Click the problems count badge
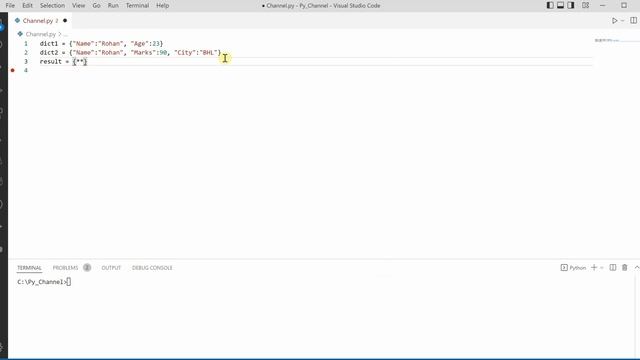Image resolution: width=640 pixels, height=360 pixels. tap(87, 267)
